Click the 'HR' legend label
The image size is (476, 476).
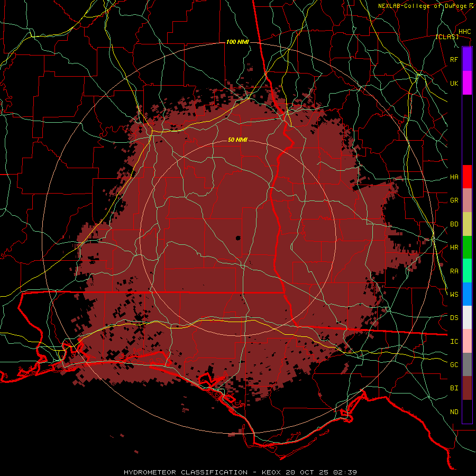[x=454, y=248]
